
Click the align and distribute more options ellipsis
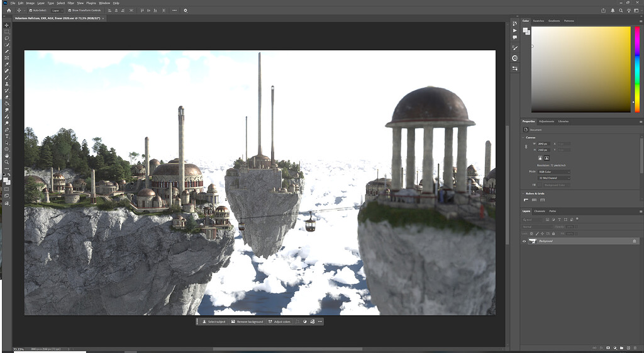tap(175, 10)
